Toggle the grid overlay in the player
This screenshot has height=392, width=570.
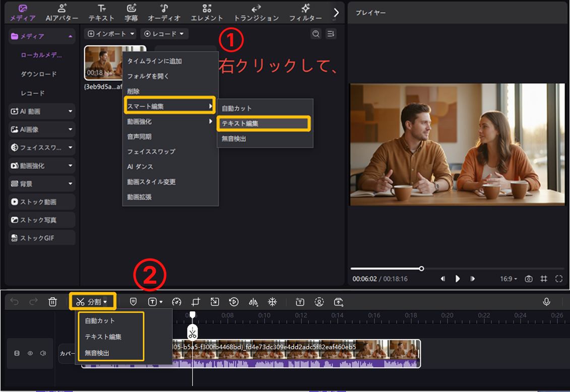[x=543, y=279]
